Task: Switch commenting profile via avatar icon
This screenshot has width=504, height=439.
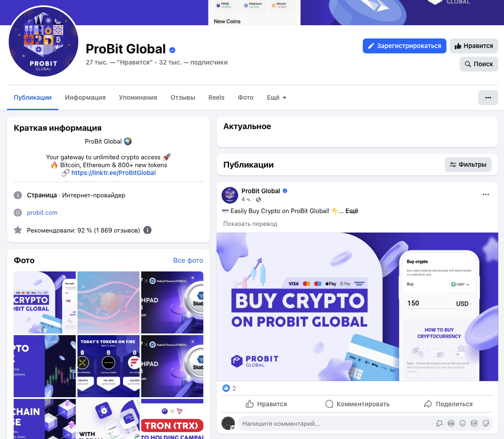Action: pos(228,423)
